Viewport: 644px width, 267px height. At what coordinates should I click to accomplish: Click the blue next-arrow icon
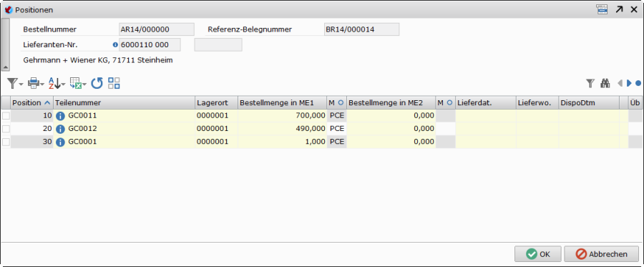click(629, 83)
